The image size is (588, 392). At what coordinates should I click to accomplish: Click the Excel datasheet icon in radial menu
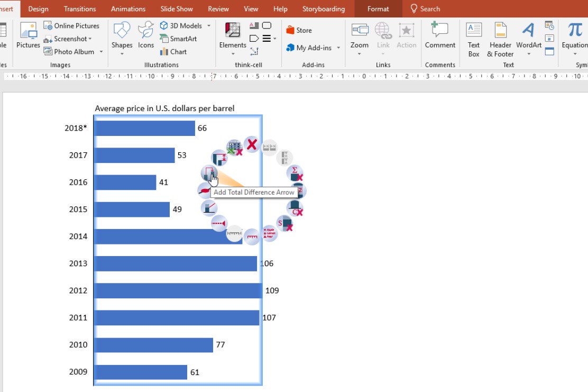tap(235, 147)
